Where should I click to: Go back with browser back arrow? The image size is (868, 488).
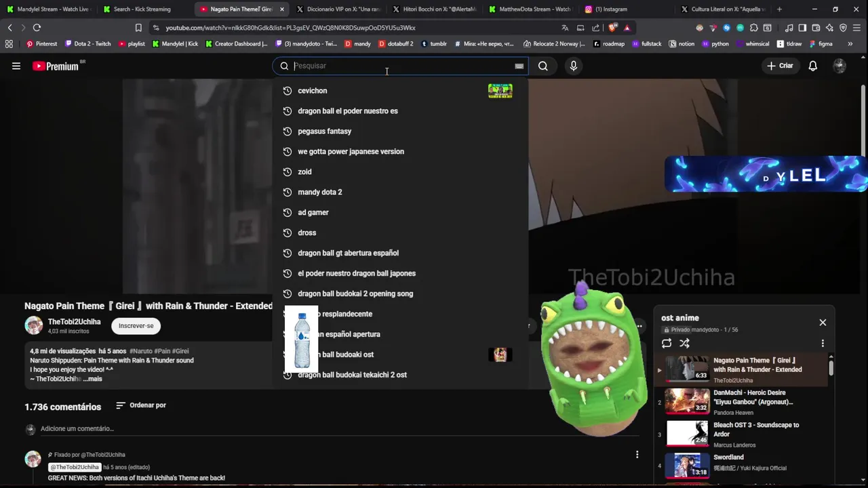(9, 28)
